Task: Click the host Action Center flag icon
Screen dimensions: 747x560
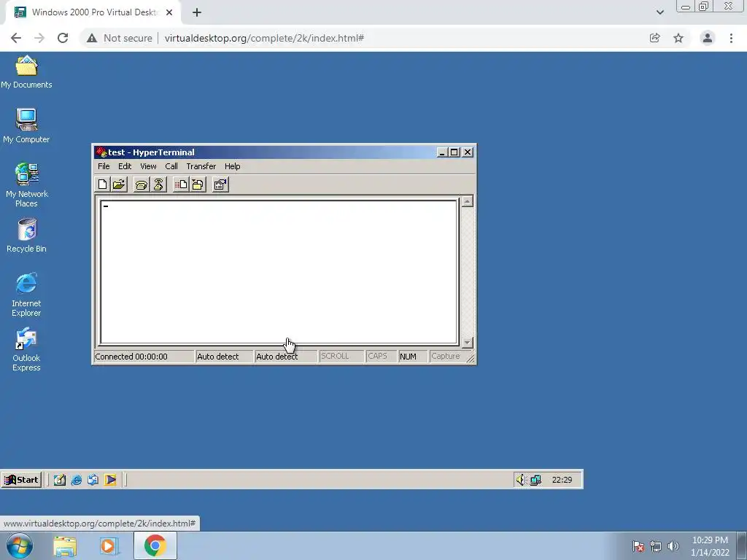Action: pyautogui.click(x=638, y=546)
